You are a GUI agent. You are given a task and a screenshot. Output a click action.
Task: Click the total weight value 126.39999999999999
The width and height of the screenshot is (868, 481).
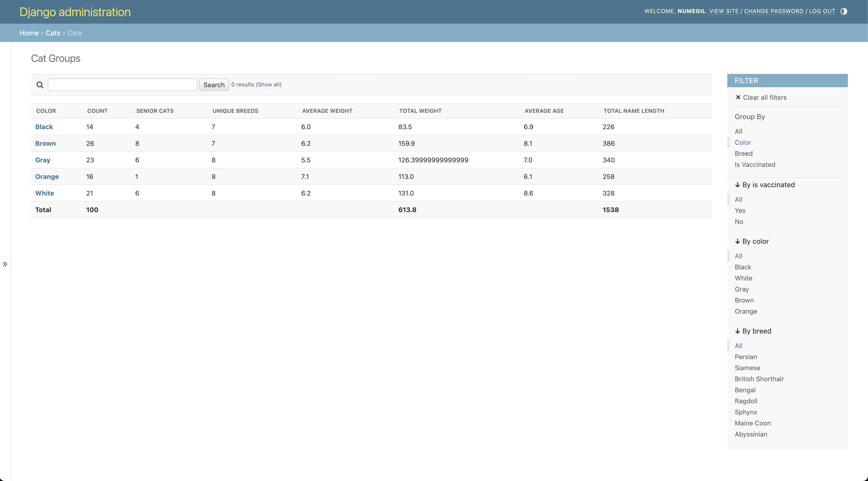click(x=433, y=160)
